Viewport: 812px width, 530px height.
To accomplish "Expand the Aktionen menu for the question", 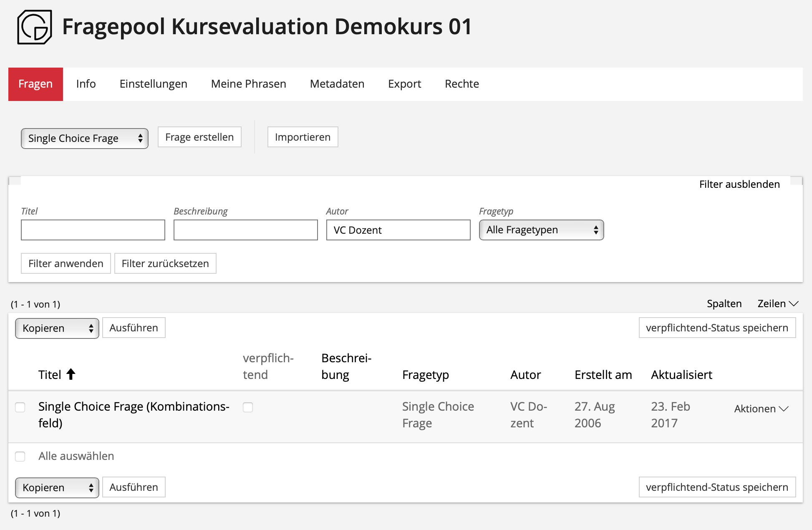I will 761,409.
